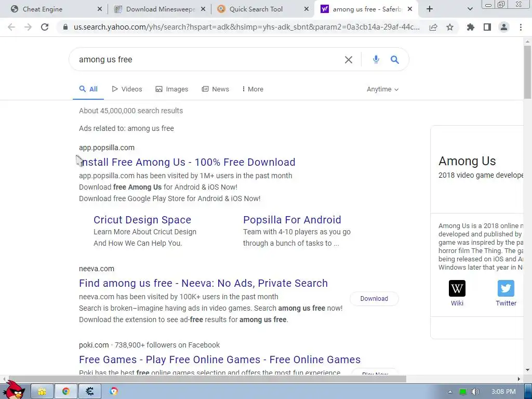Open the Popsilla For Android link
Screen dimensions: 532x399
pos(292,220)
